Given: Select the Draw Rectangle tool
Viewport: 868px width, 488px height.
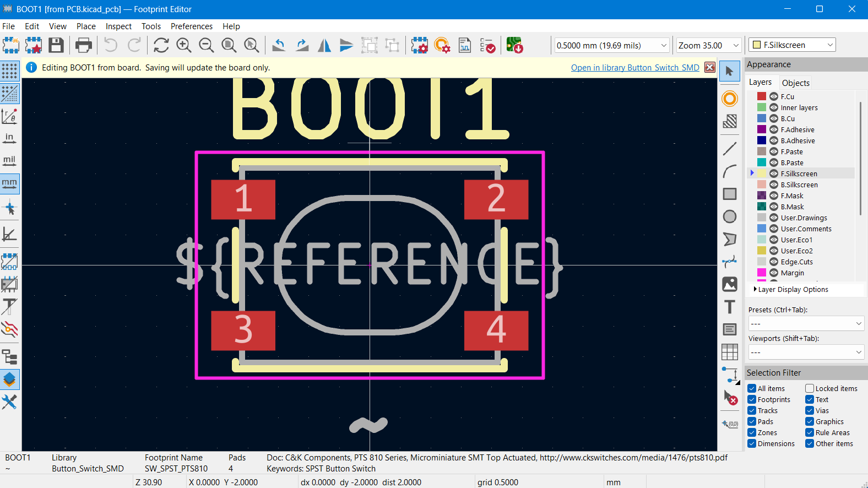Looking at the screenshot, I should coord(729,194).
